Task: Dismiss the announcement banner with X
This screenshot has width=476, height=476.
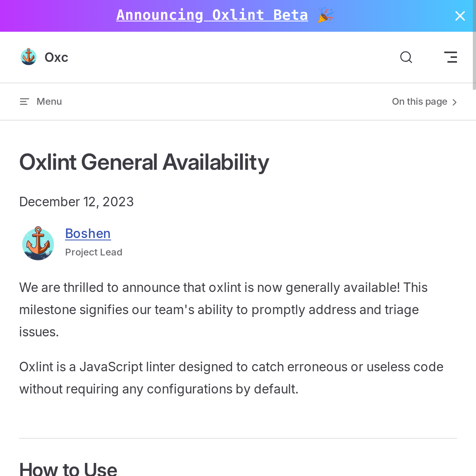Action: click(460, 16)
